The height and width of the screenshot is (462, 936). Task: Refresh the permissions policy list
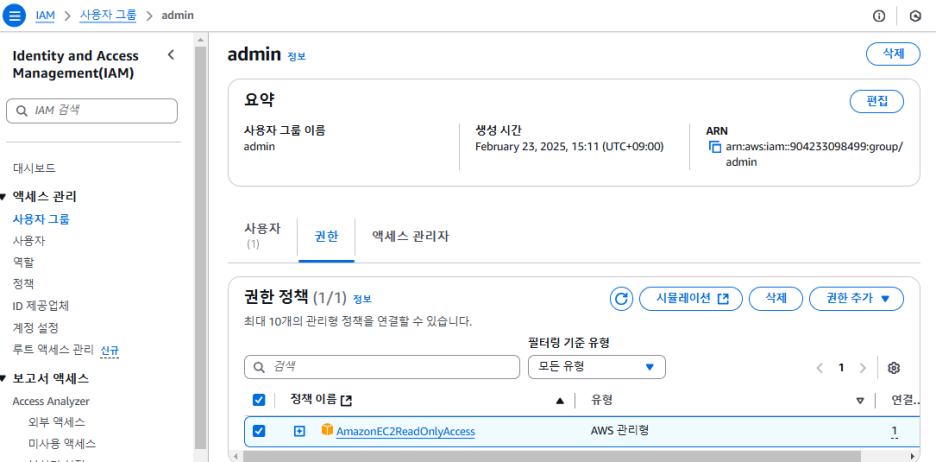[x=621, y=298]
